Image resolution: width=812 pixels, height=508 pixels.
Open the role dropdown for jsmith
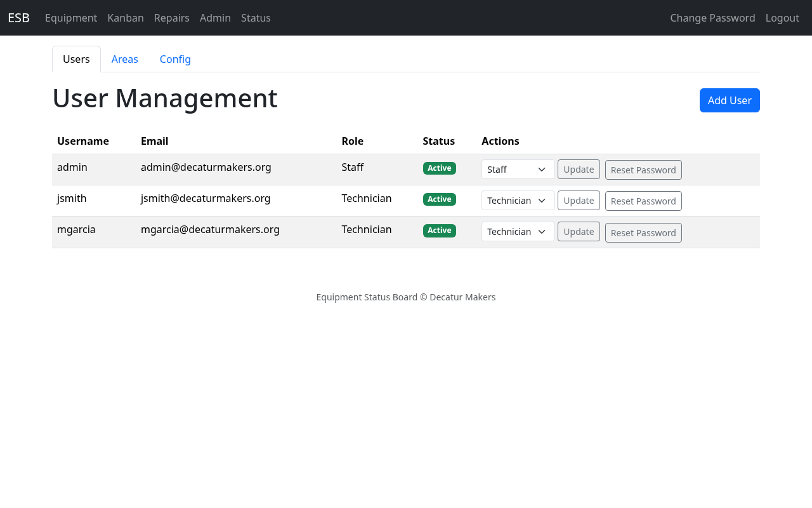tap(518, 200)
